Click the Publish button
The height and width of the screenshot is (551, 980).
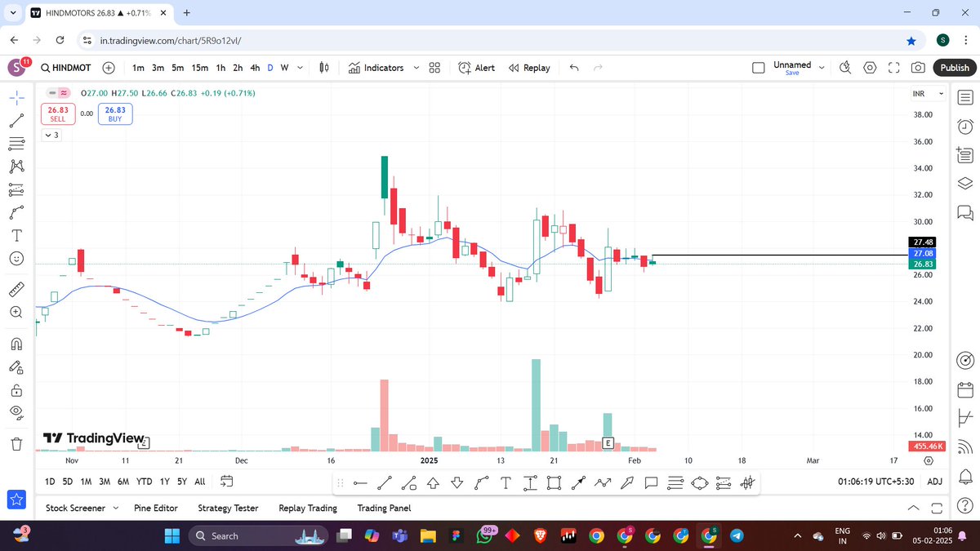[x=955, y=68]
